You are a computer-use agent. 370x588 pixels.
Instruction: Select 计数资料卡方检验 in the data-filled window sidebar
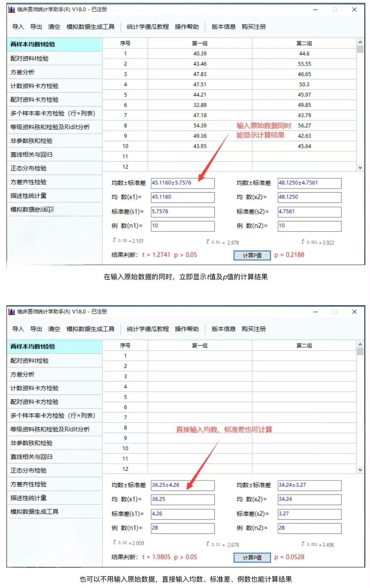(x=55, y=86)
